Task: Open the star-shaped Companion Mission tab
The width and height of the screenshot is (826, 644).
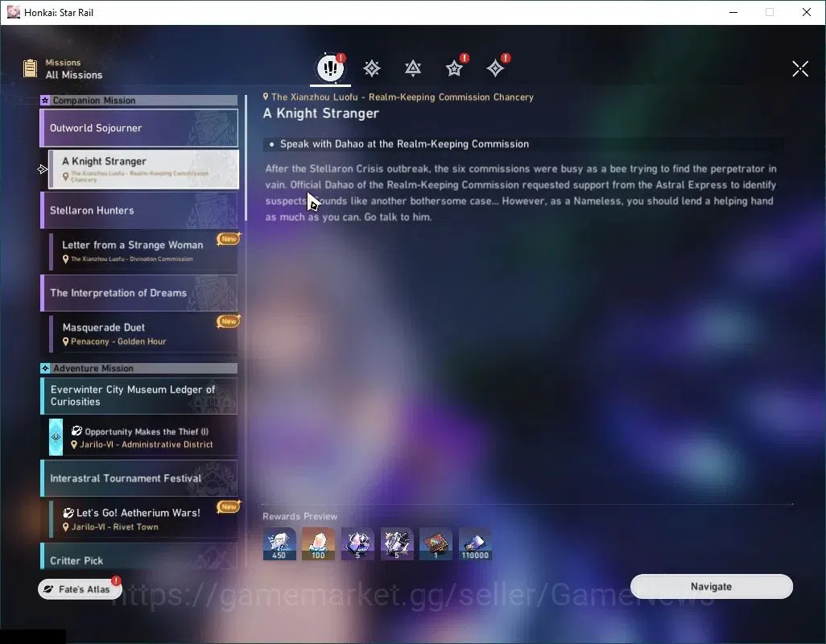Action: [x=454, y=68]
